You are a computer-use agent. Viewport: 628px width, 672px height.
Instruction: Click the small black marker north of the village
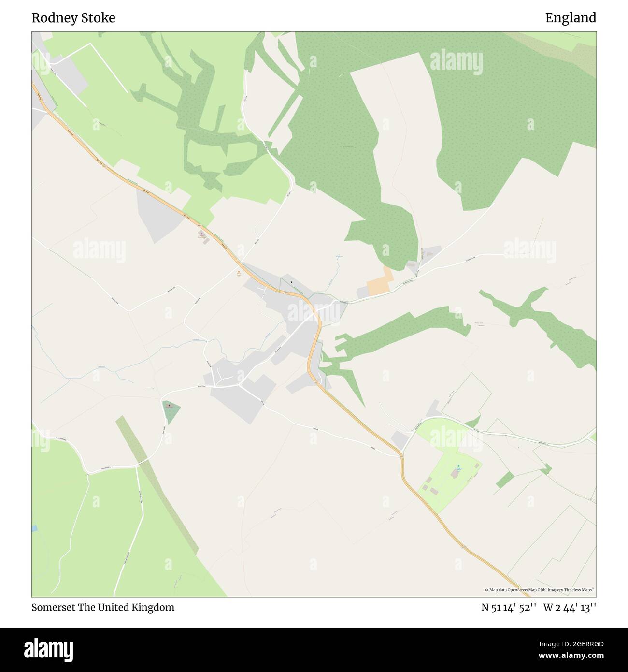(x=292, y=281)
